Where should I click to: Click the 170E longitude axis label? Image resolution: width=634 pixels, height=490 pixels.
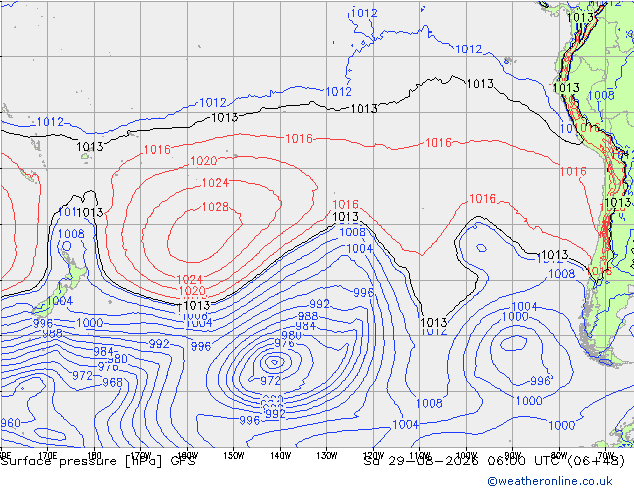(x=47, y=456)
